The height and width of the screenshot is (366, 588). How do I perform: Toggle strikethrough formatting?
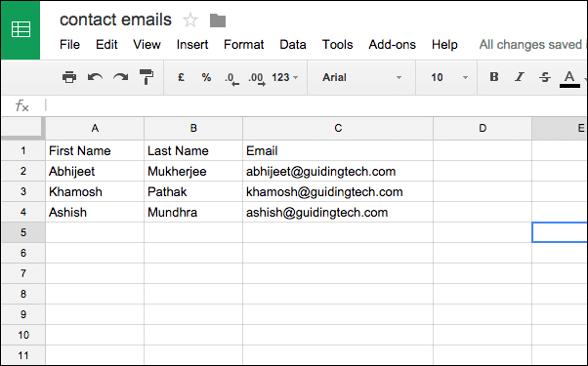[544, 77]
